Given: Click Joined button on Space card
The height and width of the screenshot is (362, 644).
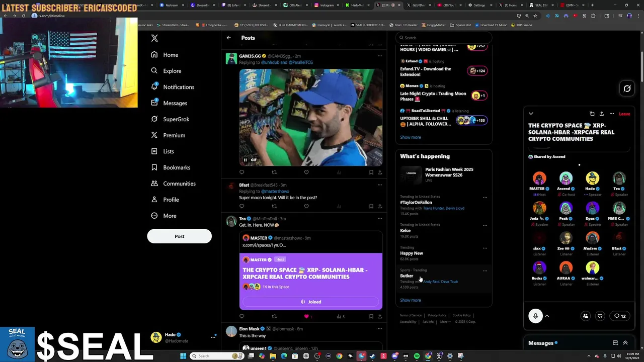Looking at the screenshot, I should (310, 302).
